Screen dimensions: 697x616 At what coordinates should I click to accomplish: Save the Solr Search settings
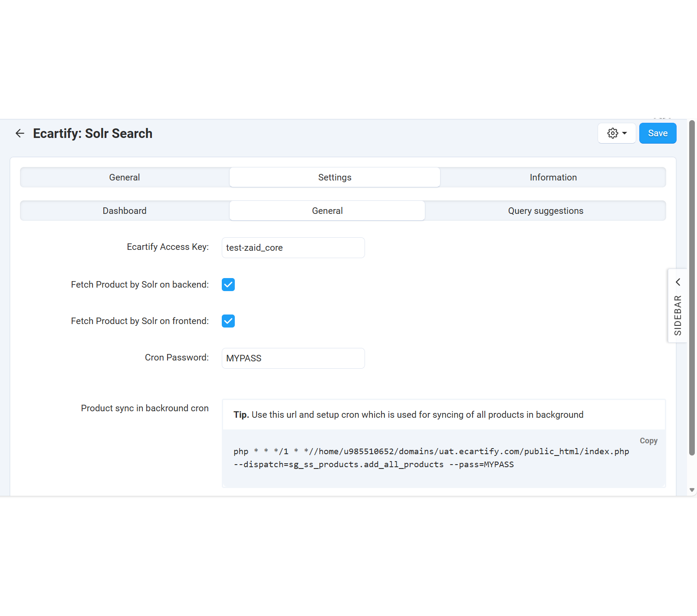(657, 133)
